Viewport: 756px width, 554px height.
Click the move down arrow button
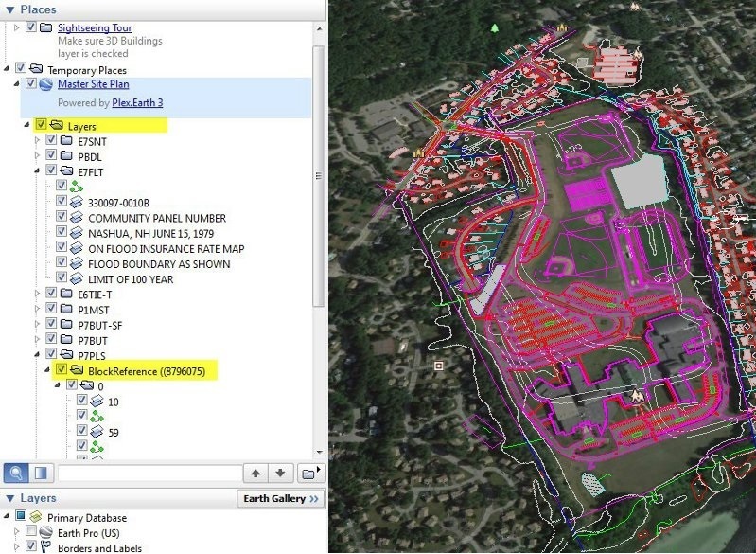[x=280, y=473]
